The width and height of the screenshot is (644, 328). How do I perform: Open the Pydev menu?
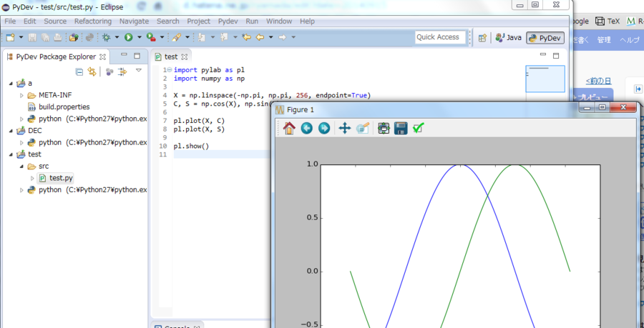pyautogui.click(x=228, y=21)
